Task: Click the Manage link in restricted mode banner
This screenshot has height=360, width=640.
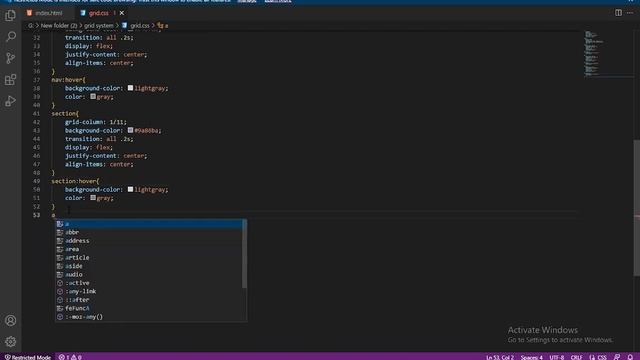Action: click(x=247, y=1)
